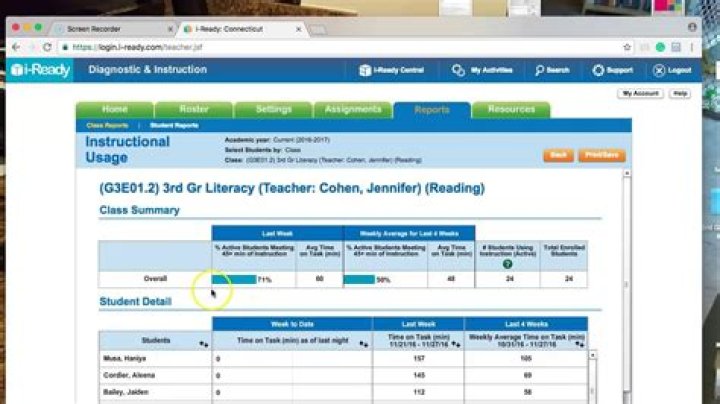This screenshot has height=404, width=720.
Task: Open the Settings tab
Action: pos(274,109)
